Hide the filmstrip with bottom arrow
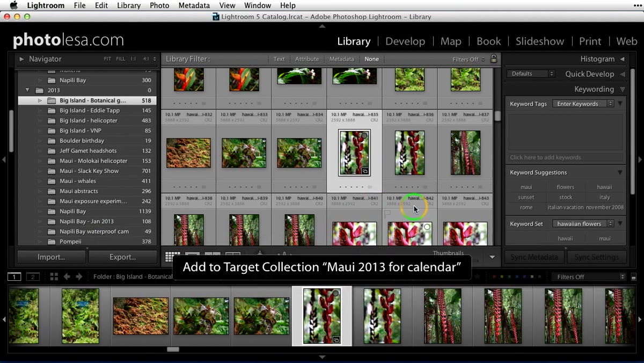644x363 pixels. pos(322,357)
